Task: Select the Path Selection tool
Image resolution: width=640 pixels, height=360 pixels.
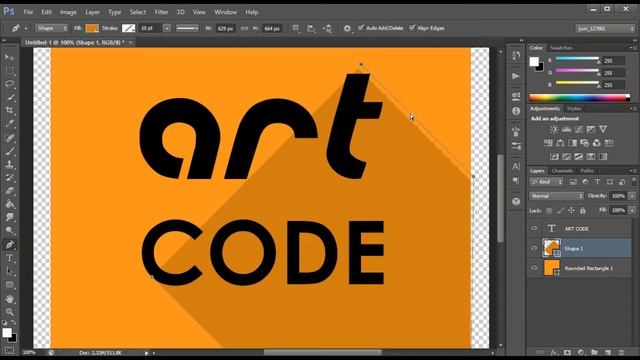Action: coord(9,271)
